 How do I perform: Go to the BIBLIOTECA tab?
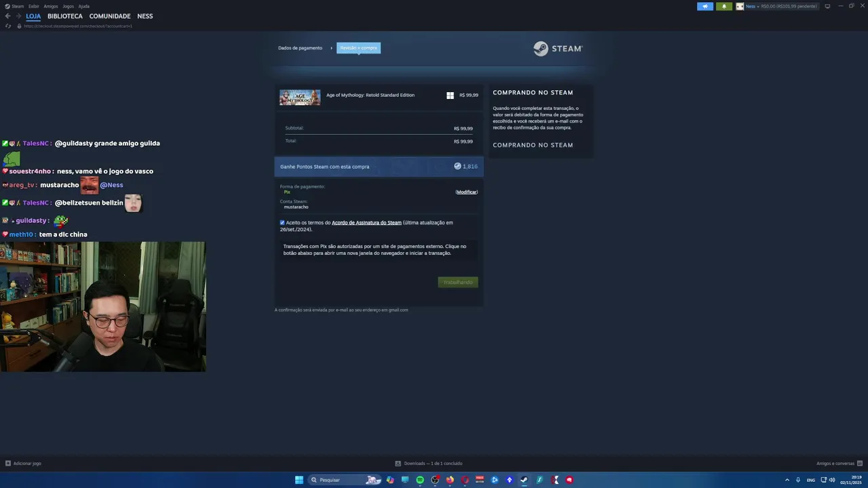pyautogui.click(x=65, y=16)
